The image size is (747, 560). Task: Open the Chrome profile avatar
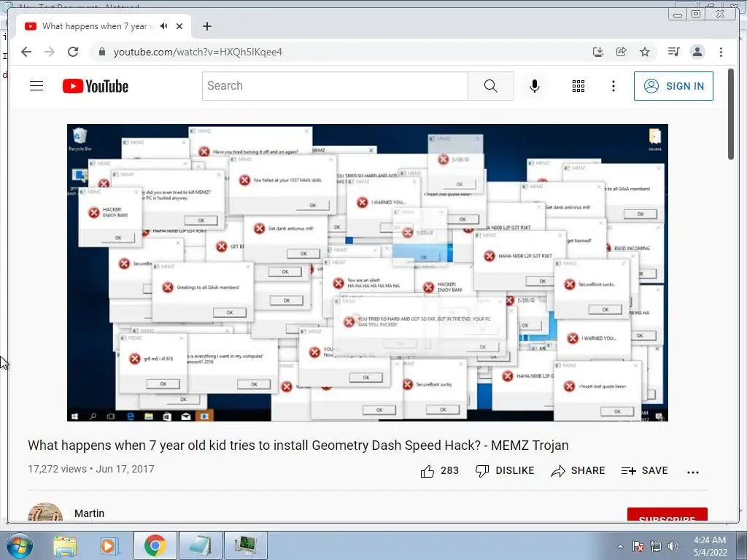tap(697, 52)
